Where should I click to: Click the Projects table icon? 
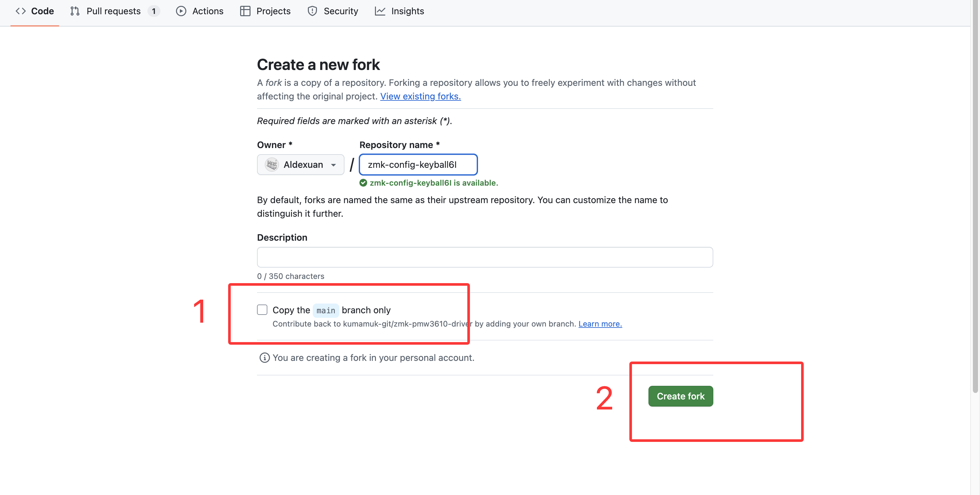pos(245,11)
